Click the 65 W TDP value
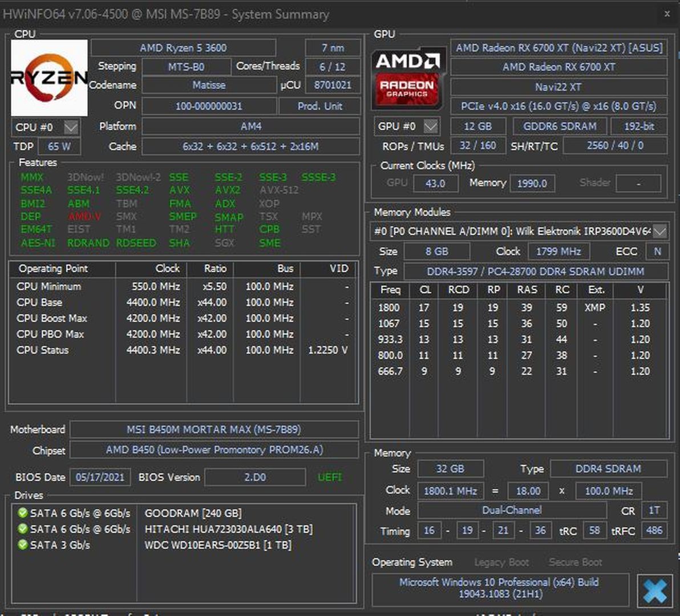The image size is (680, 616). pos(59,147)
